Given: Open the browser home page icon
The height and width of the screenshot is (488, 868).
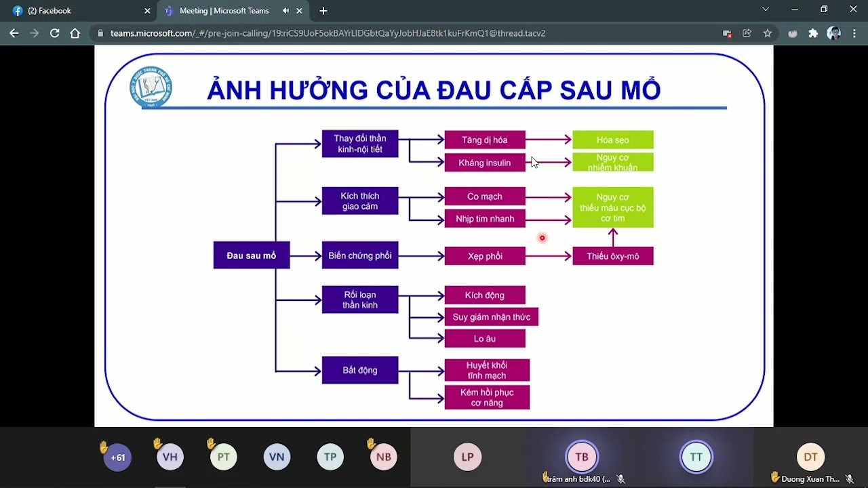Looking at the screenshot, I should 75,33.
